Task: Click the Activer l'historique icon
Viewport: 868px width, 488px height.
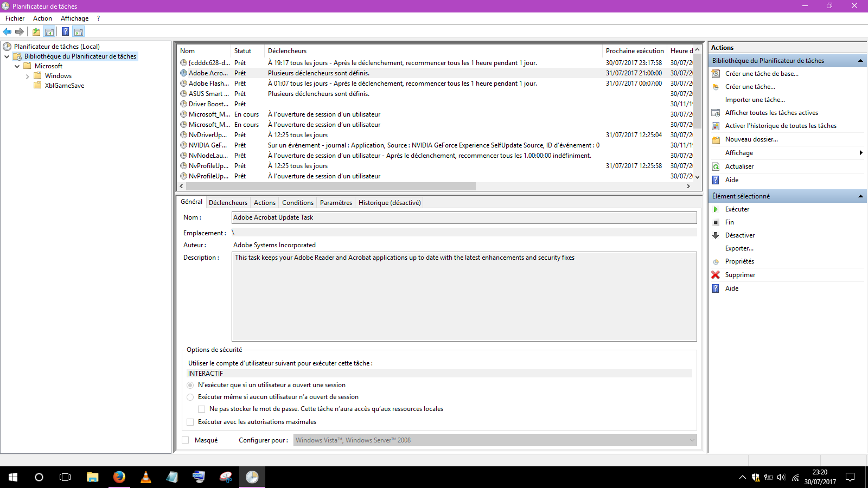Action: (716, 126)
